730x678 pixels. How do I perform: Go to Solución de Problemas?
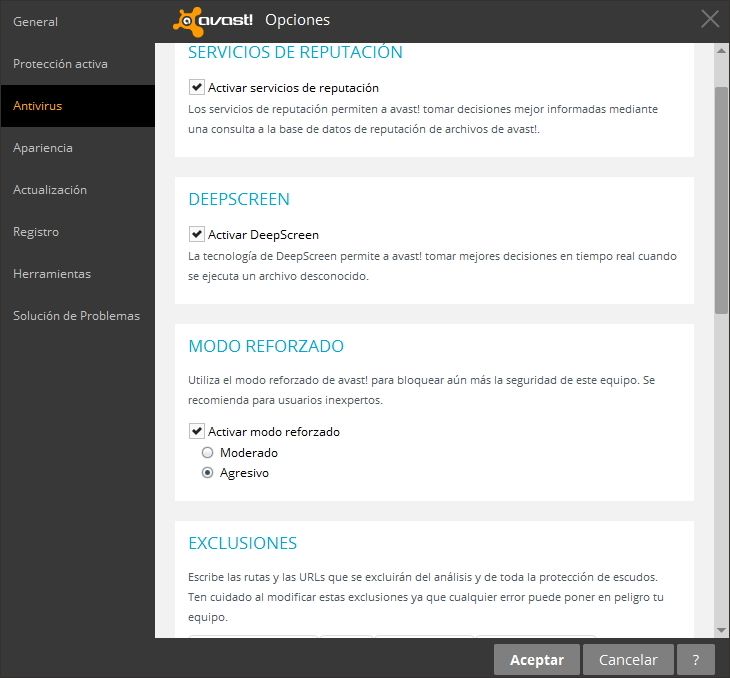click(x=76, y=315)
